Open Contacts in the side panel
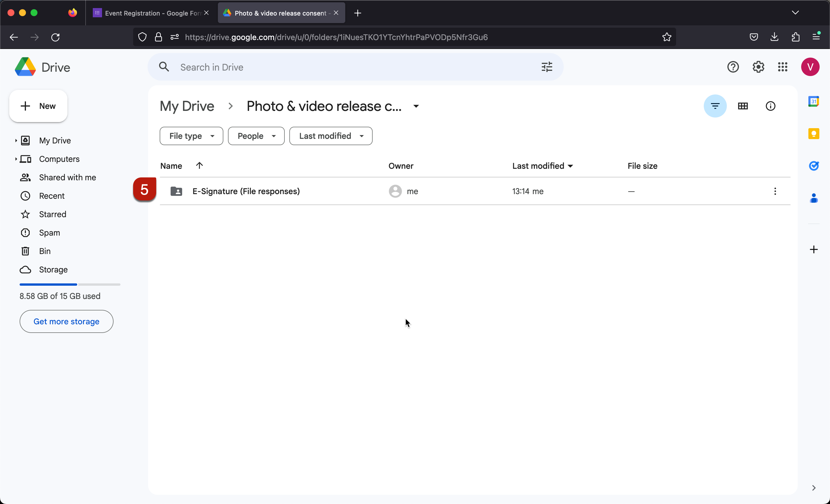Image resolution: width=830 pixels, height=504 pixels. (814, 198)
